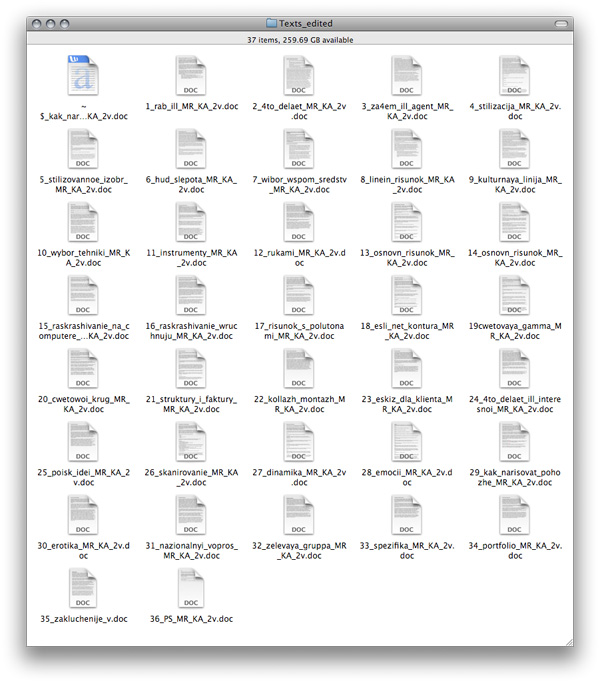This screenshot has height=683, width=600.
Task: Click the 11_instrumenty_MR_KA_2v.doc icon
Action: (x=190, y=223)
